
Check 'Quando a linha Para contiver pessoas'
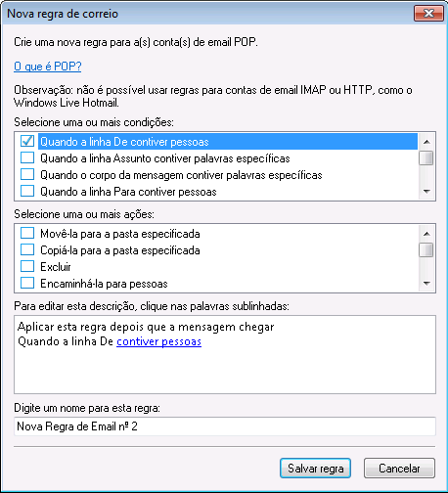(27, 192)
